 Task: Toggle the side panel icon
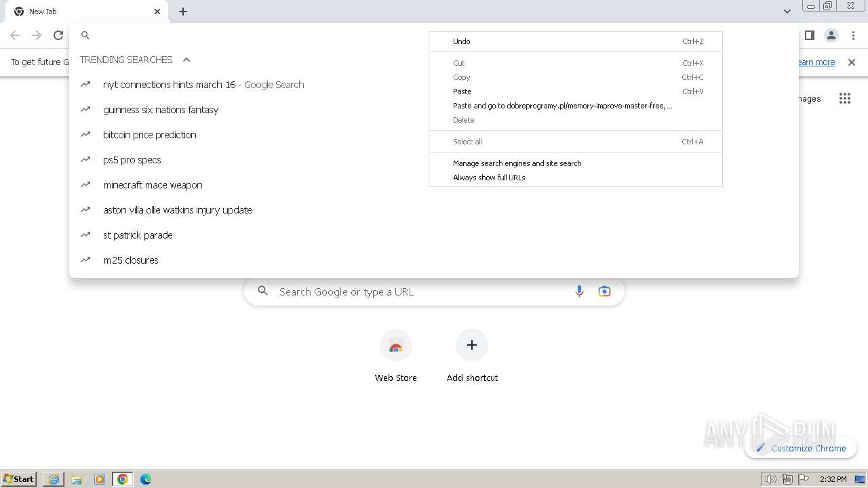[809, 35]
